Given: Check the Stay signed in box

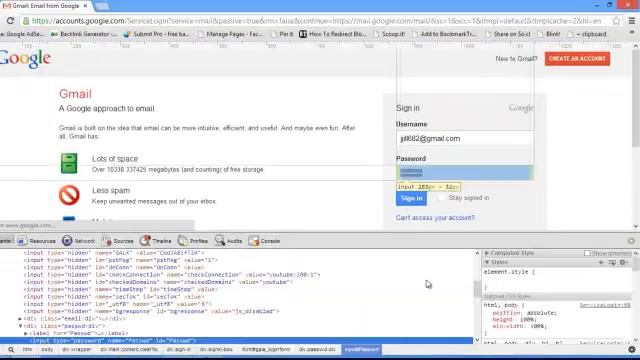Looking at the screenshot, I should coord(441,198).
